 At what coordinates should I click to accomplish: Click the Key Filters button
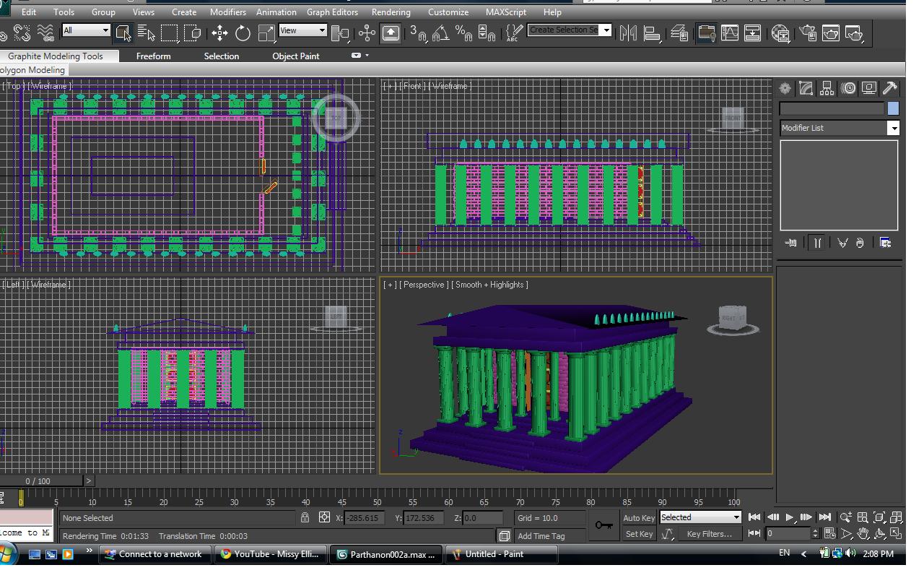coord(709,534)
